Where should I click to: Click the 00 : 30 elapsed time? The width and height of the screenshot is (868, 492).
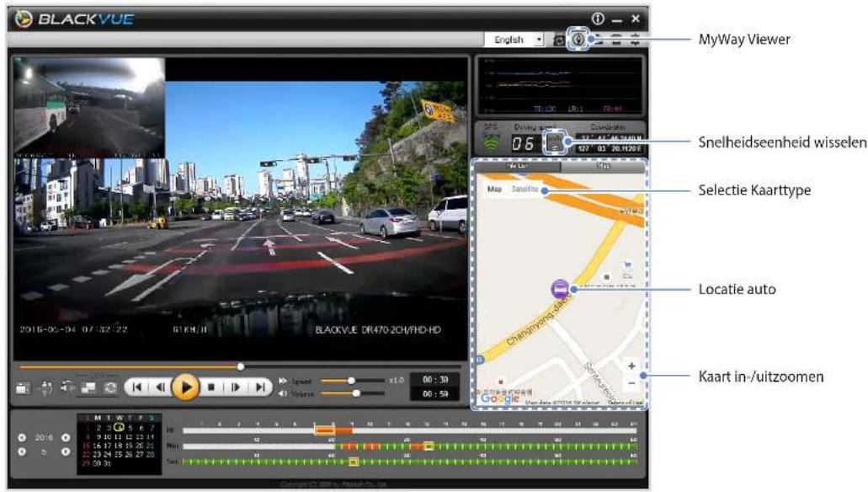coord(435,379)
